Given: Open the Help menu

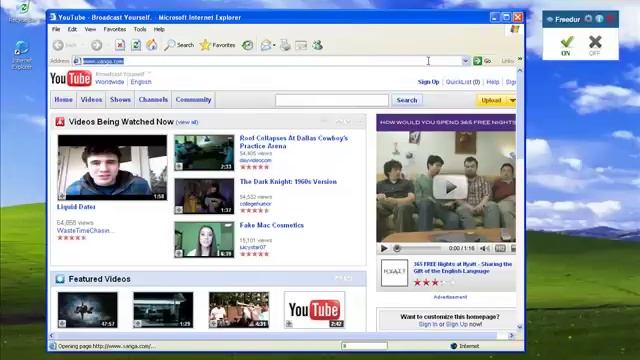Looking at the screenshot, I should point(159,29).
